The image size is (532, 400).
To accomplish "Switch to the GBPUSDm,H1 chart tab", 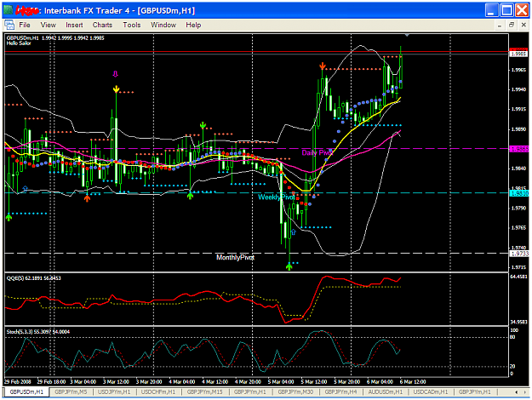I will point(26,391).
